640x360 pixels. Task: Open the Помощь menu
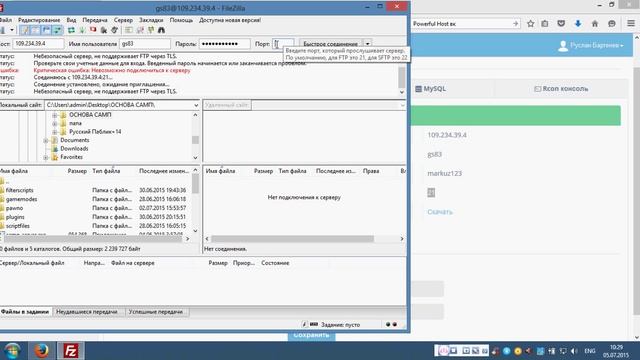[x=181, y=20]
